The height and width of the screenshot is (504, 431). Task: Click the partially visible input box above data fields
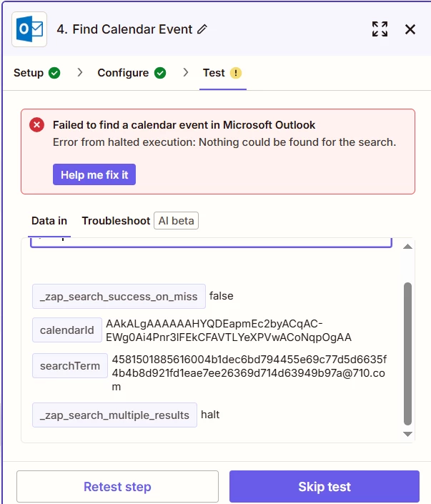click(x=211, y=242)
